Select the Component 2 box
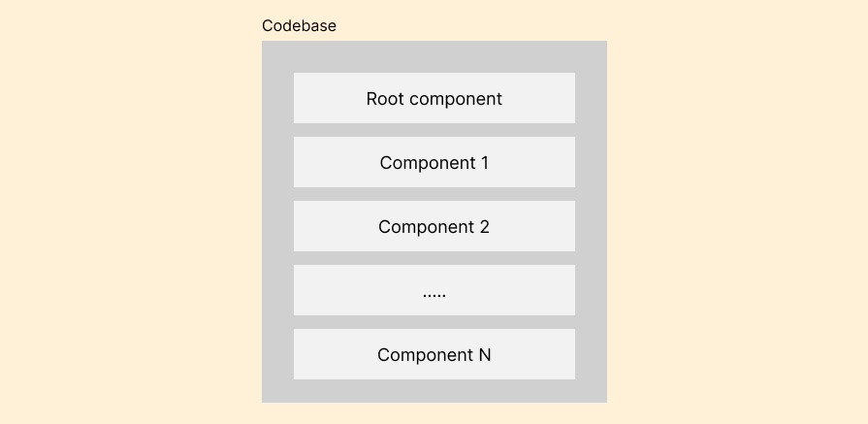This screenshot has height=424, width=868. pyautogui.click(x=434, y=226)
